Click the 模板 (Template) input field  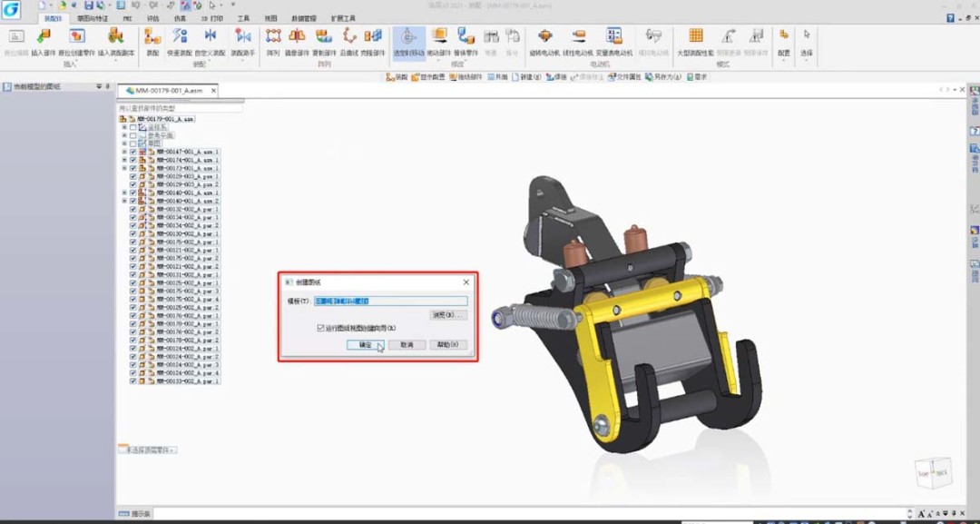tap(390, 301)
